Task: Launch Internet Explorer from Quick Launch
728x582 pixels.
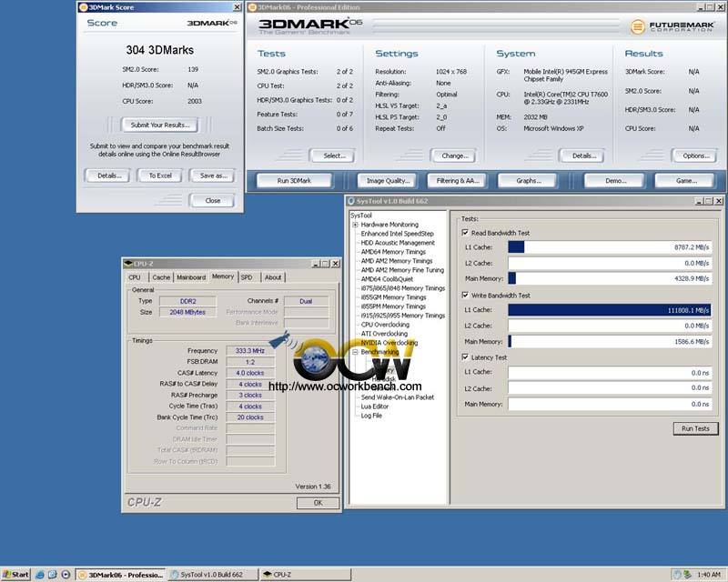Action: (x=40, y=575)
